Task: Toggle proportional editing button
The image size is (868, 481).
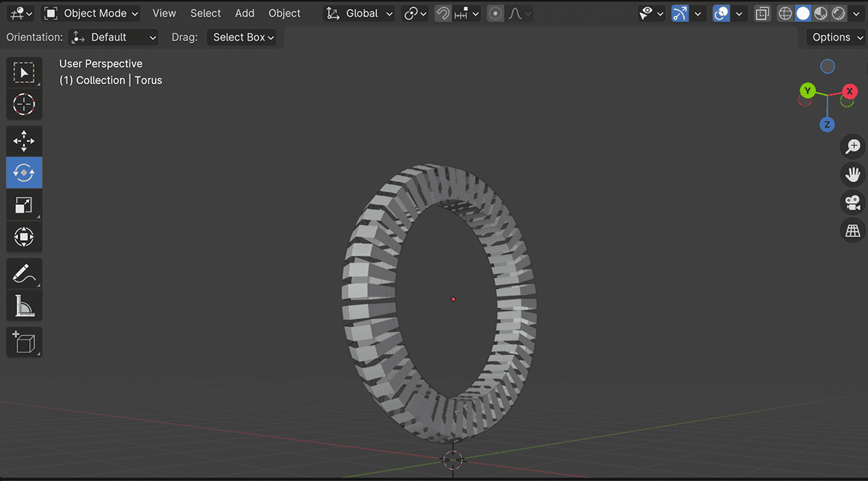Action: [x=495, y=13]
